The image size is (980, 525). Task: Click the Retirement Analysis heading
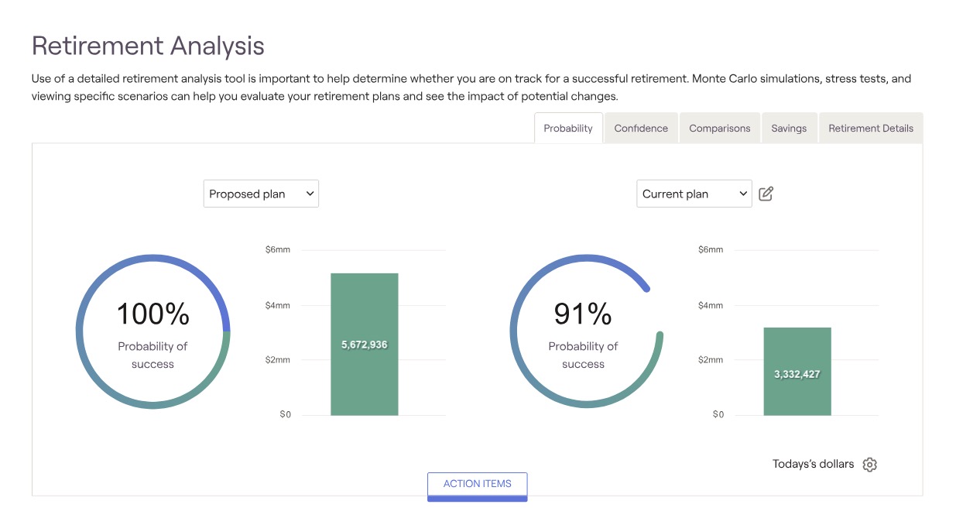tap(148, 46)
